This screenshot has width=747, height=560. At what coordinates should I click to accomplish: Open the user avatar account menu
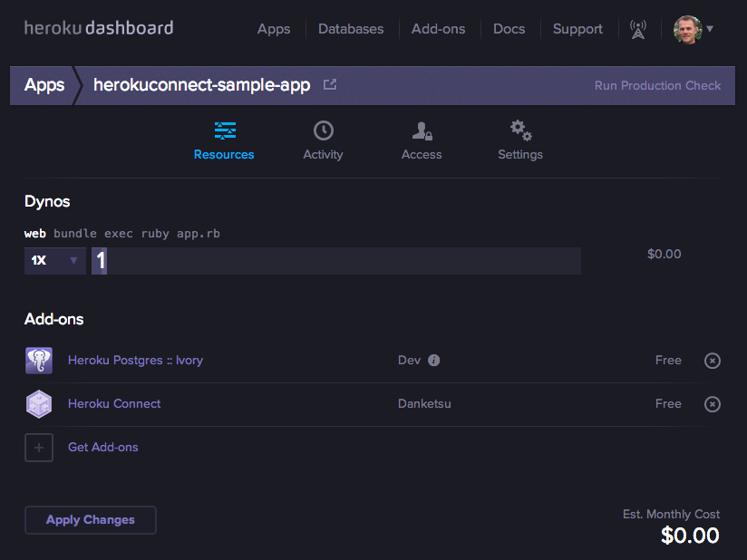point(687,29)
